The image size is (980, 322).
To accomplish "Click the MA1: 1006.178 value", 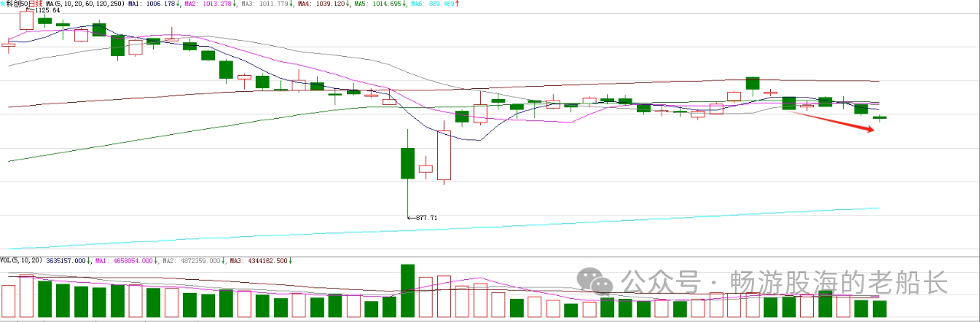I will tap(153, 4).
